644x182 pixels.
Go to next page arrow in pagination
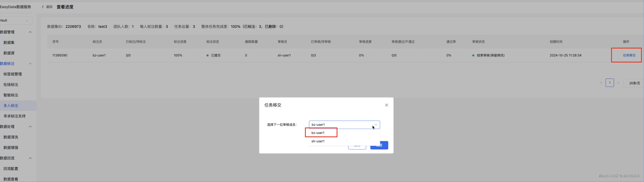618,83
